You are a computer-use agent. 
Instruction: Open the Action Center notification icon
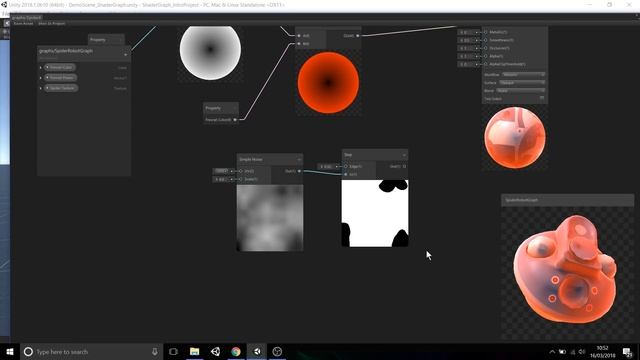628,352
